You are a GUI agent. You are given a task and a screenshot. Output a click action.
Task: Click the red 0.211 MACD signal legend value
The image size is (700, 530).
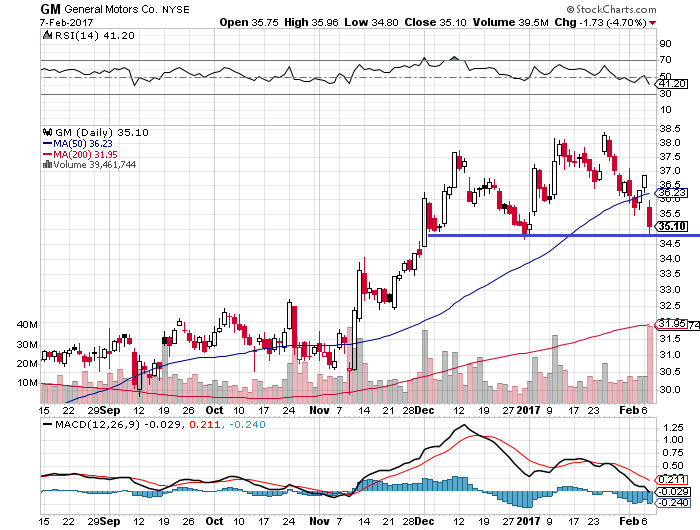tap(205, 425)
